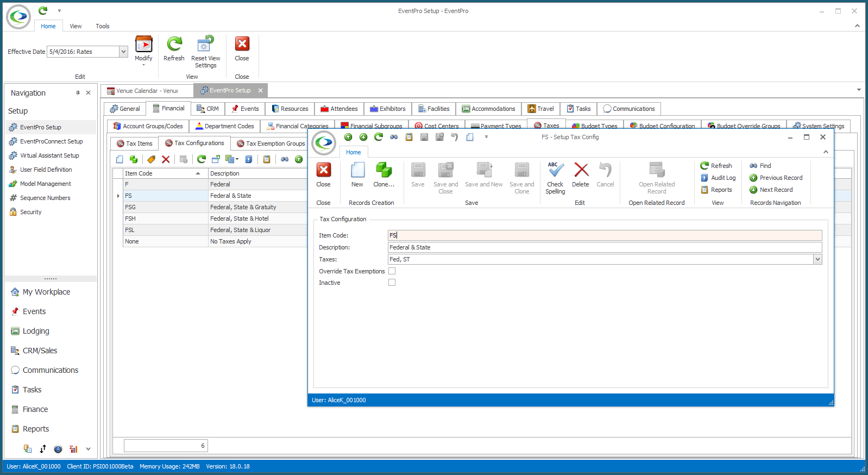Tick the Override Tax Exemptions checkbox
868x475 pixels.
click(392, 271)
